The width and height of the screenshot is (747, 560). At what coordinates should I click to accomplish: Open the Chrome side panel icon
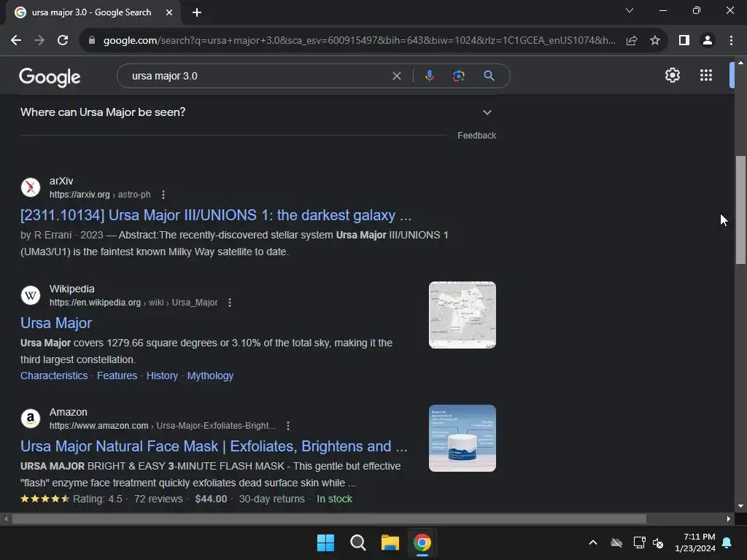point(684,41)
